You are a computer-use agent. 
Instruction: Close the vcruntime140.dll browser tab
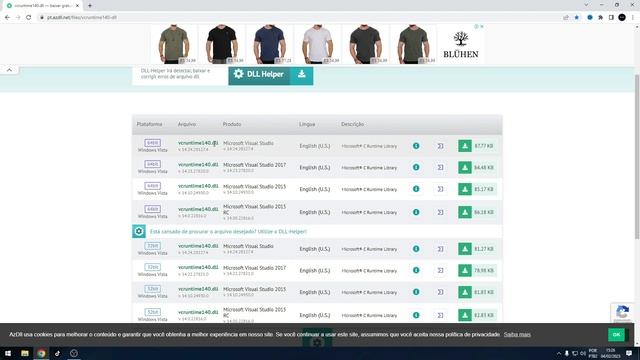coord(77,6)
